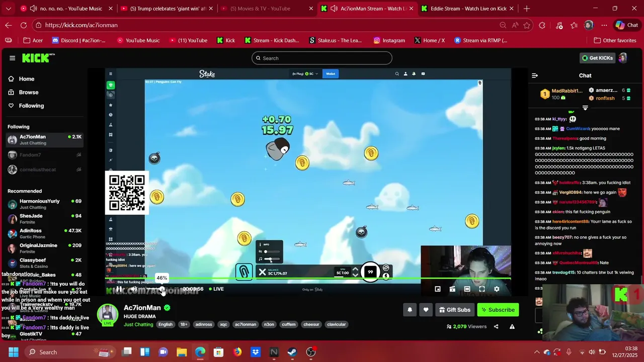Focus the Kick search field

click(x=322, y=58)
